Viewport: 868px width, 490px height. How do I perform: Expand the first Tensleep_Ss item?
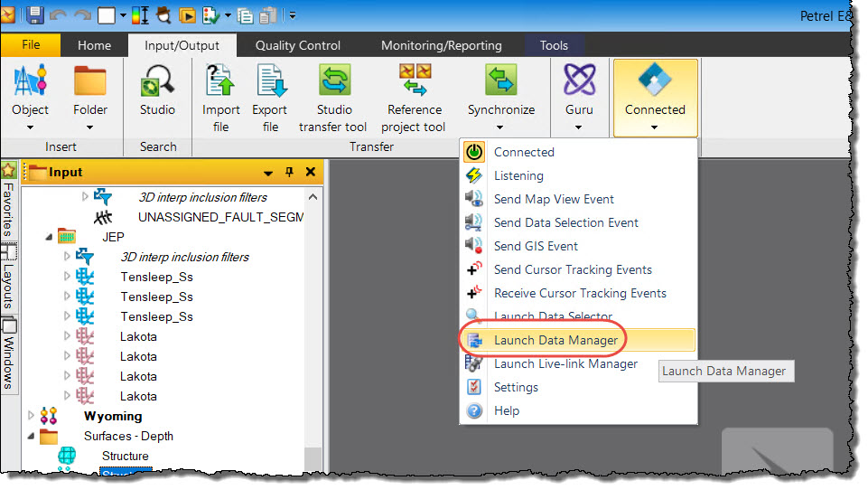[x=67, y=276]
